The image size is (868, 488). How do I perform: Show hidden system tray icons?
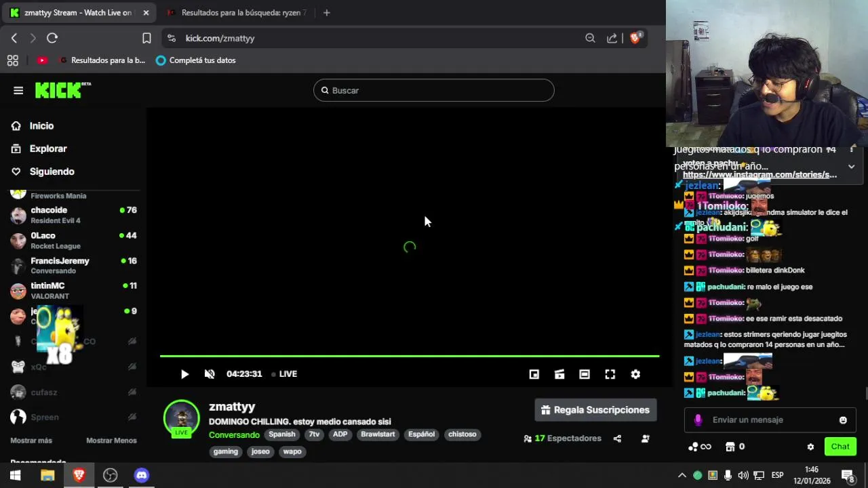(x=682, y=475)
